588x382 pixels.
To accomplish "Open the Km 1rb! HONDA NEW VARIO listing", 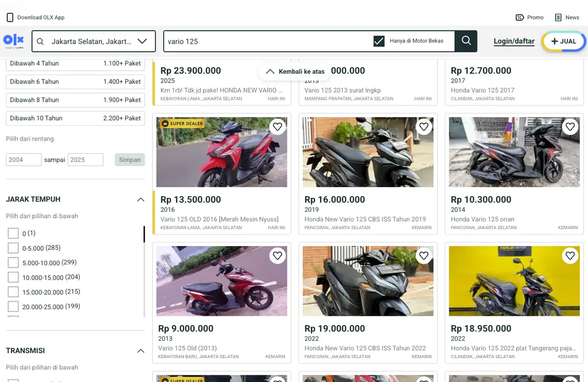I will click(x=222, y=90).
